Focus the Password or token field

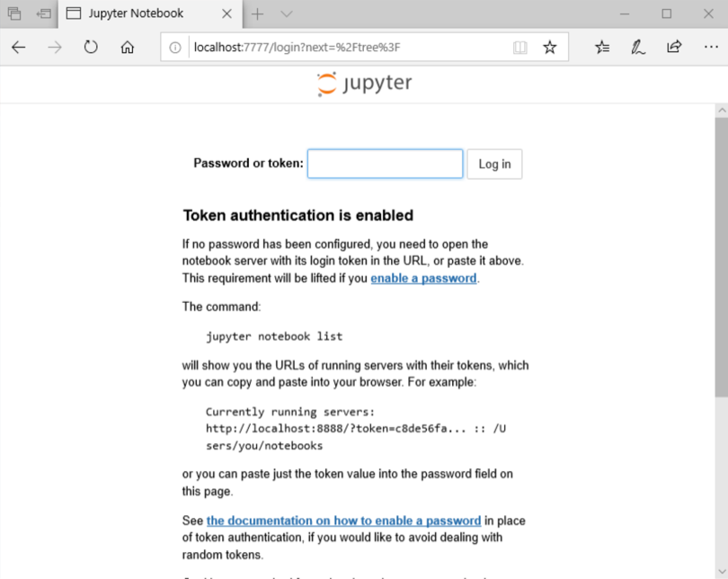[385, 164]
